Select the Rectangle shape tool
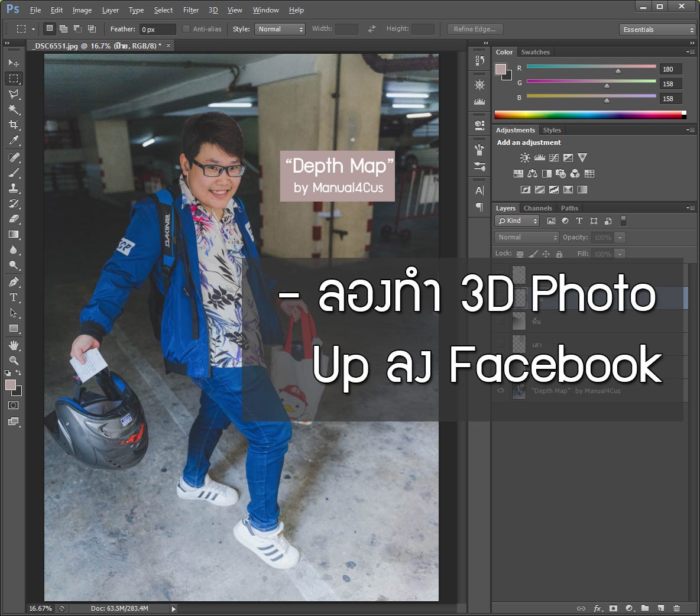The width and height of the screenshot is (700, 616). [x=14, y=329]
